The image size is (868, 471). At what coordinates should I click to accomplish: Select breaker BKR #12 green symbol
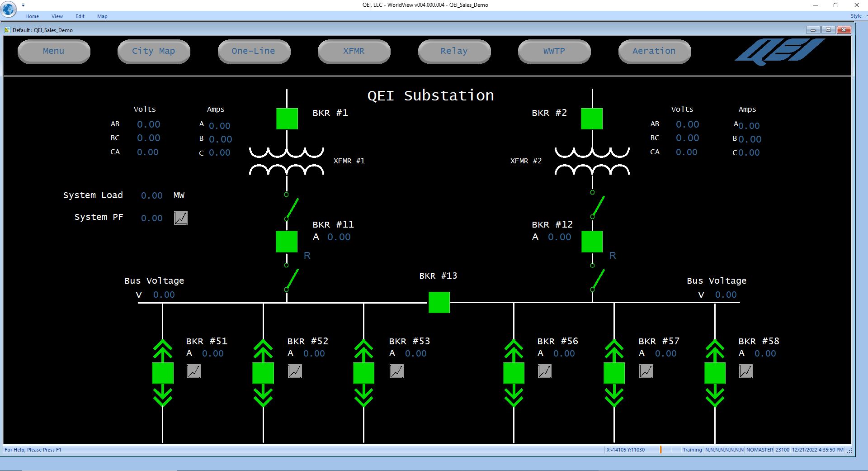click(x=592, y=242)
